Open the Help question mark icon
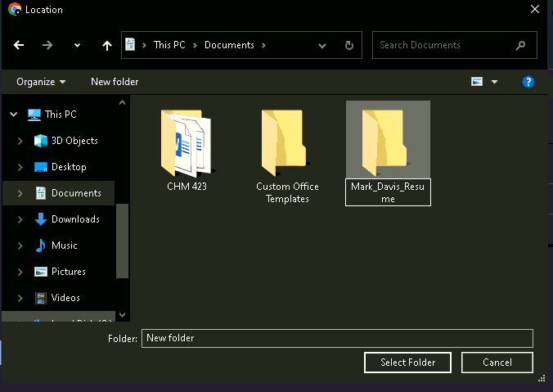 (x=528, y=82)
